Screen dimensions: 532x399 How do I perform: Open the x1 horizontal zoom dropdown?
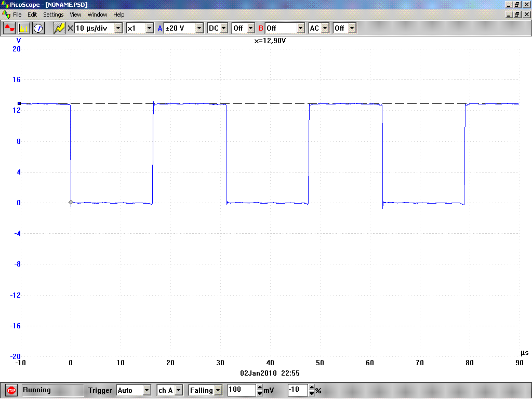point(149,28)
